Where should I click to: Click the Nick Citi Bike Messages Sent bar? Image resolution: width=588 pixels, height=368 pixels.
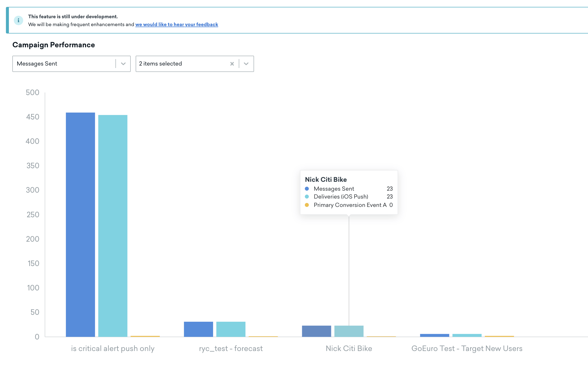point(316,331)
